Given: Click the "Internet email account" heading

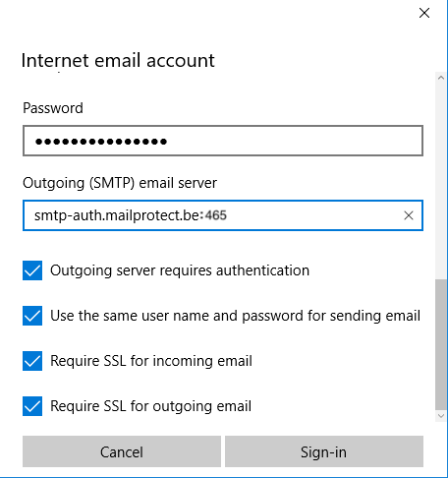Looking at the screenshot, I should 118,61.
